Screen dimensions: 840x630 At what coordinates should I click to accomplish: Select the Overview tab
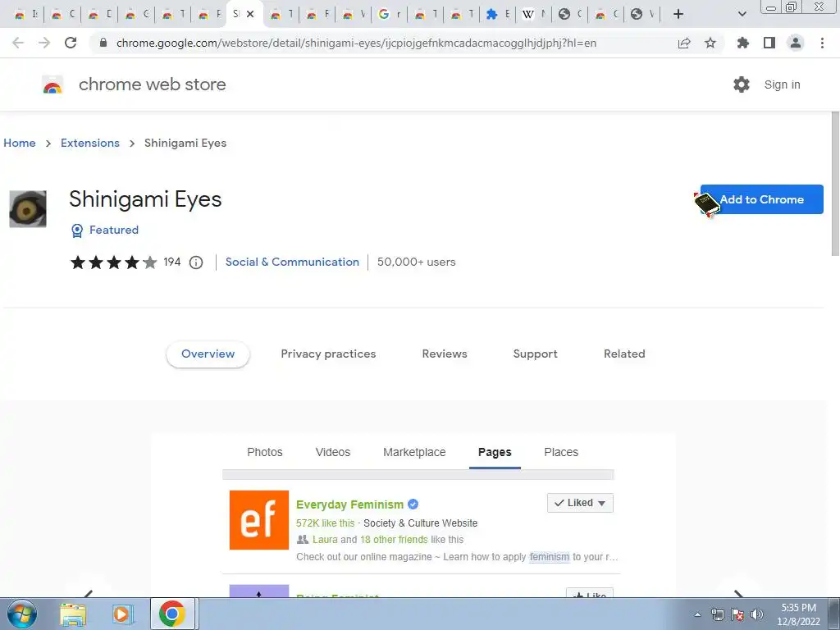(208, 354)
